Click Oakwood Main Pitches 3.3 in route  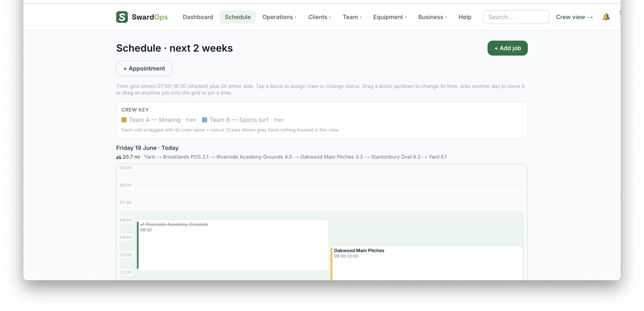[x=331, y=157]
